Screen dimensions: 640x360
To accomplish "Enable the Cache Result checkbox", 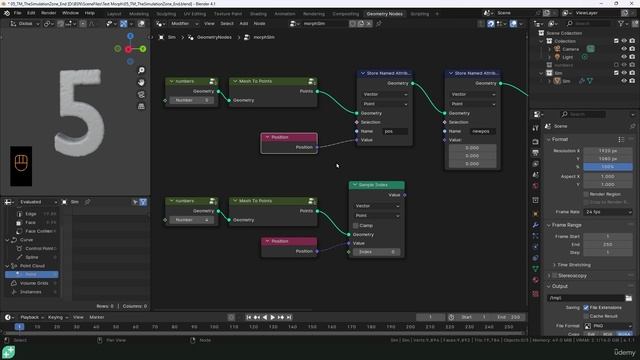I will click(586, 316).
